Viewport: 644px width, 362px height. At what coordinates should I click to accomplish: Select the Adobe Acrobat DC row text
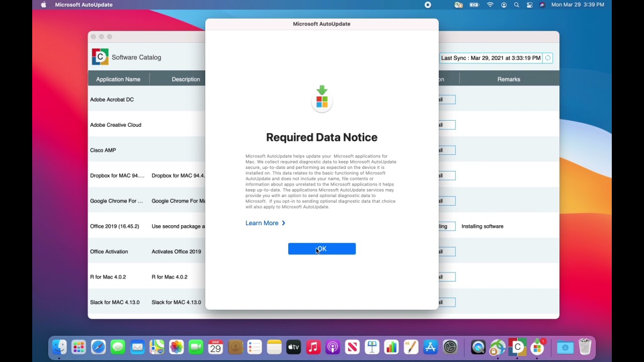point(112,100)
